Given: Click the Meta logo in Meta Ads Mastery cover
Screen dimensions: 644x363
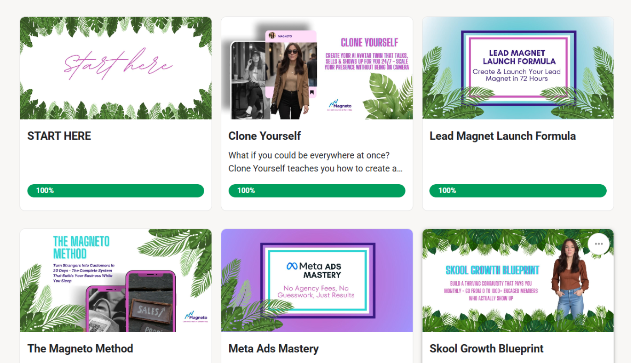Looking at the screenshot, I should tap(292, 266).
